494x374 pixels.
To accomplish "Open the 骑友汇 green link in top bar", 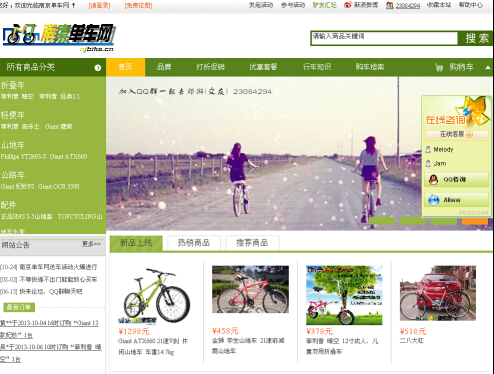I will click(x=324, y=5).
